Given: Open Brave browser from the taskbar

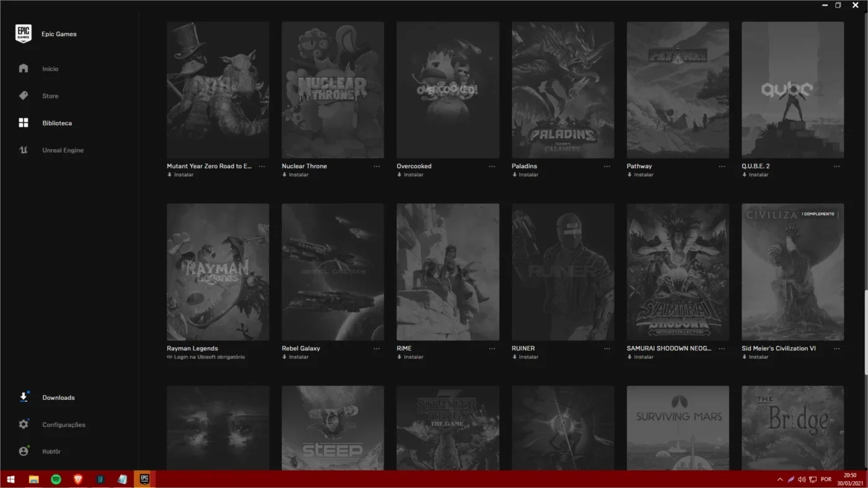Looking at the screenshot, I should coord(78,479).
